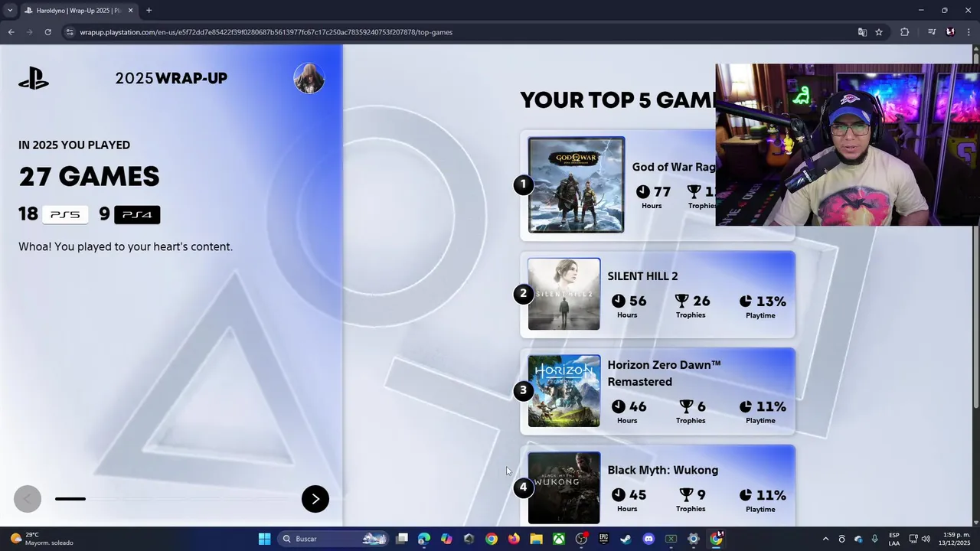The width and height of the screenshot is (980, 551).
Task: Open Discord from the taskbar
Action: tap(648, 539)
